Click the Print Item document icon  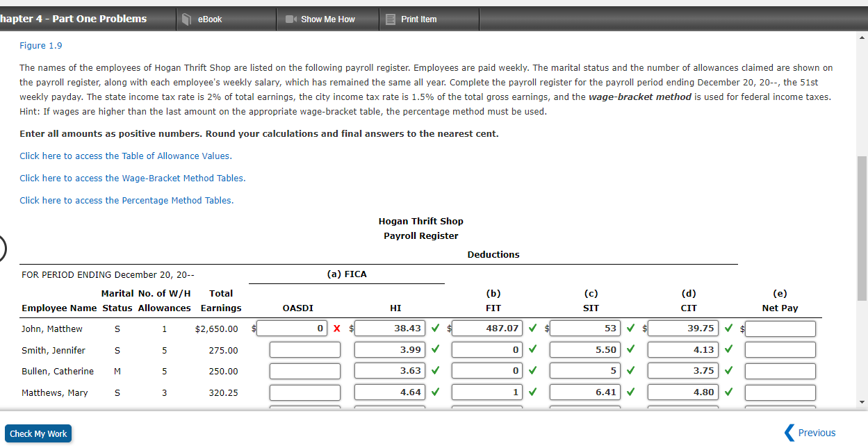[391, 19]
